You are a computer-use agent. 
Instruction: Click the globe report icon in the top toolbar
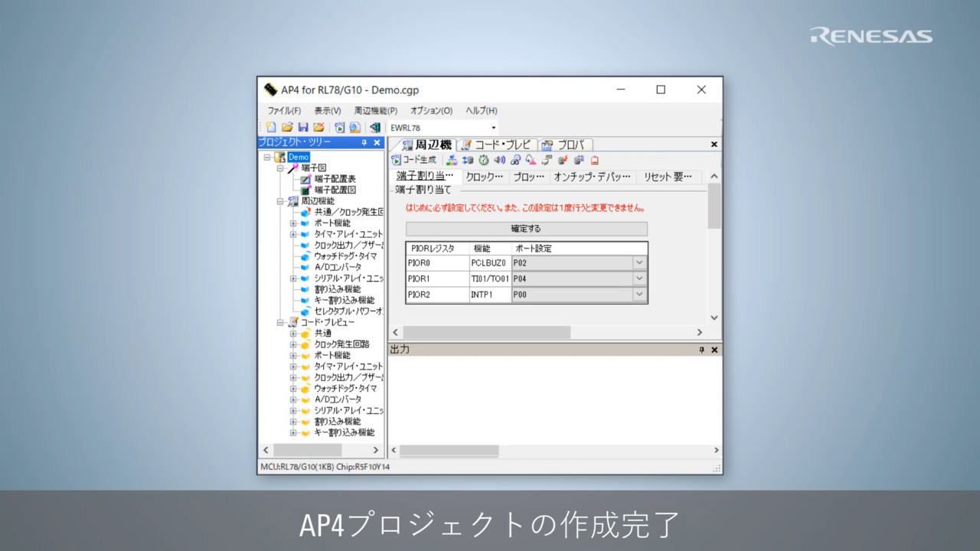pyautogui.click(x=354, y=128)
